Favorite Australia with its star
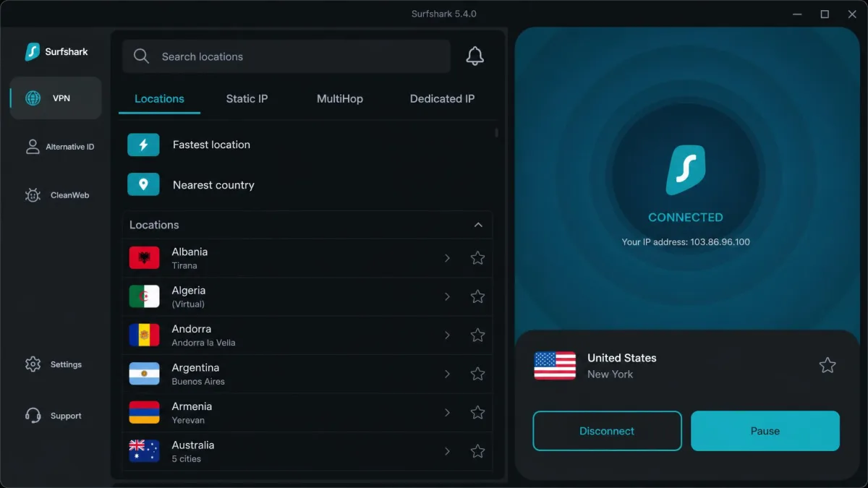 [x=477, y=451]
